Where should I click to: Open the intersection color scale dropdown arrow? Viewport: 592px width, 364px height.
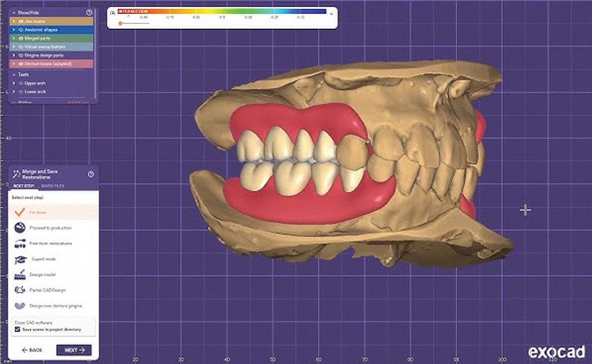(x=331, y=14)
